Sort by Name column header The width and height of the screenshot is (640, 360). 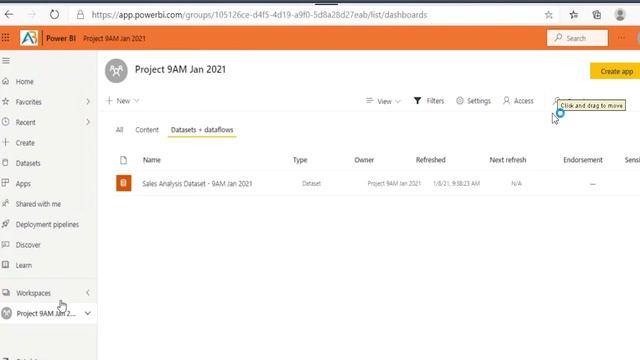click(152, 160)
